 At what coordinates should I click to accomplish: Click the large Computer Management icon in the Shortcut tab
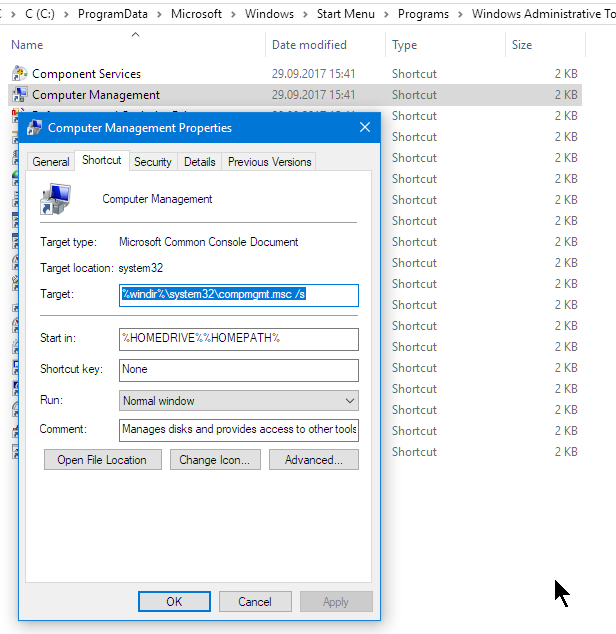pyautogui.click(x=55, y=199)
